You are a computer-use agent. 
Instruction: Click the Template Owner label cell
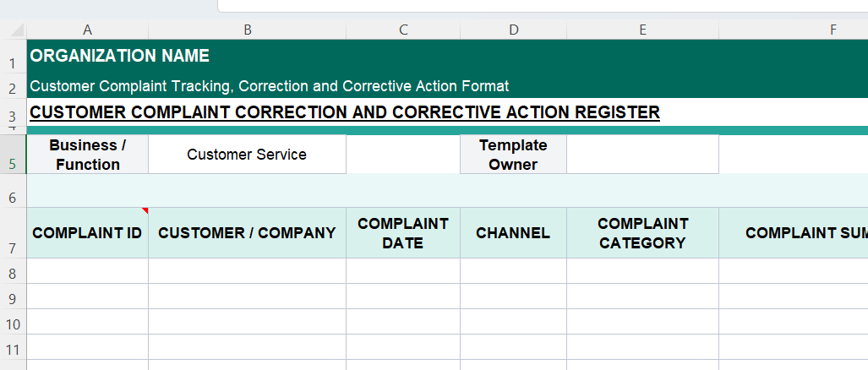click(x=513, y=155)
